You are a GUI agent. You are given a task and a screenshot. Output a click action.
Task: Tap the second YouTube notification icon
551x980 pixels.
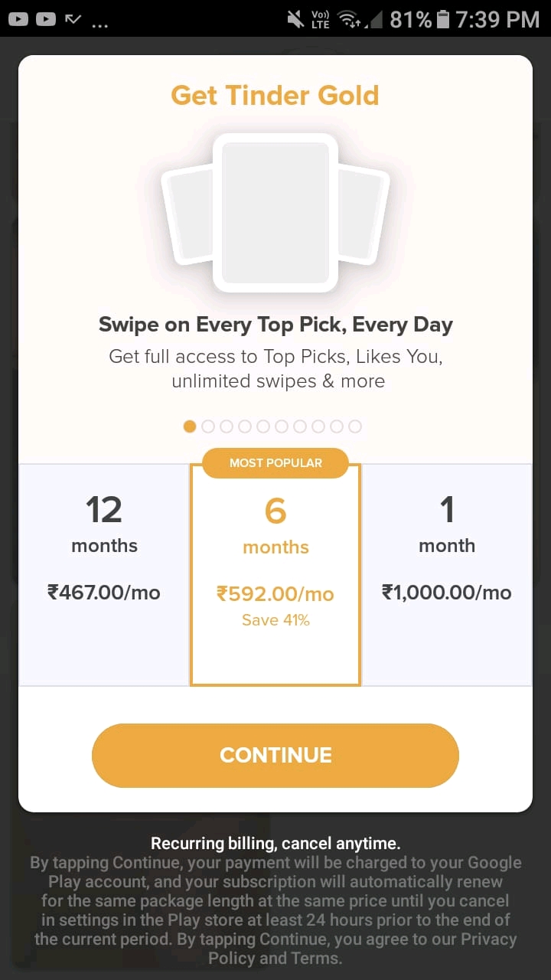(46, 19)
